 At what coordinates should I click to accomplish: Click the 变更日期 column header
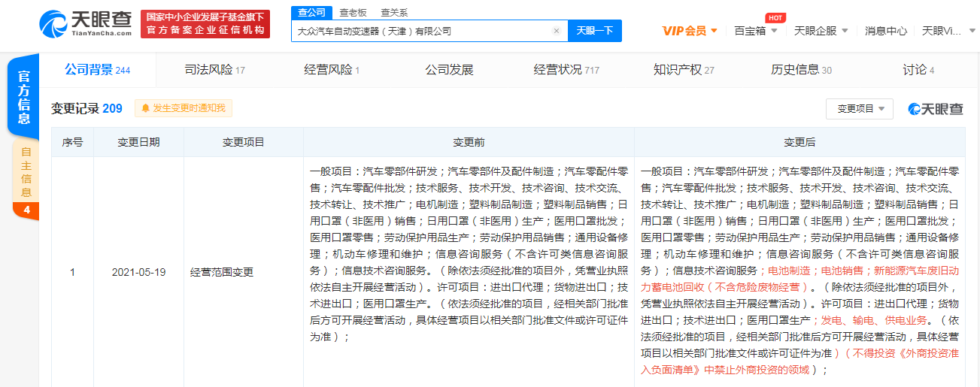tap(138, 142)
